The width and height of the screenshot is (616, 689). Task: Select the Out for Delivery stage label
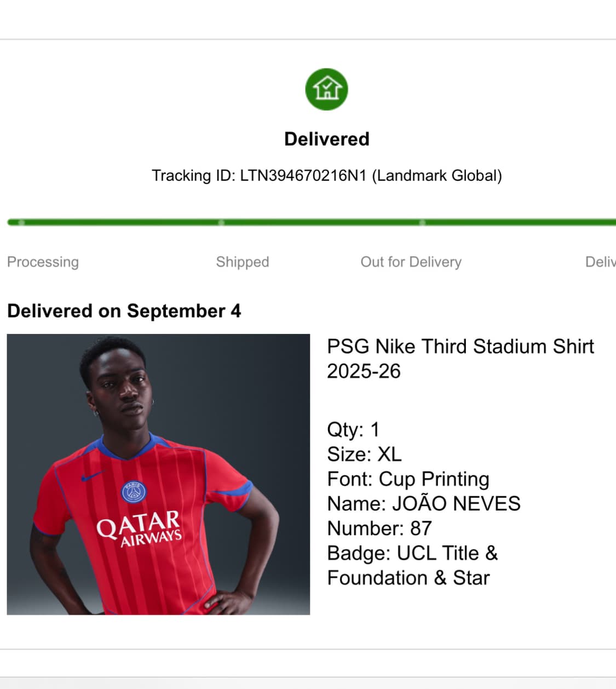click(x=411, y=262)
